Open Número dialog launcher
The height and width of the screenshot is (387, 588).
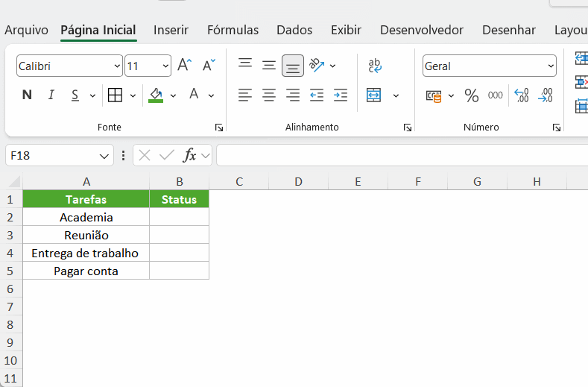557,128
